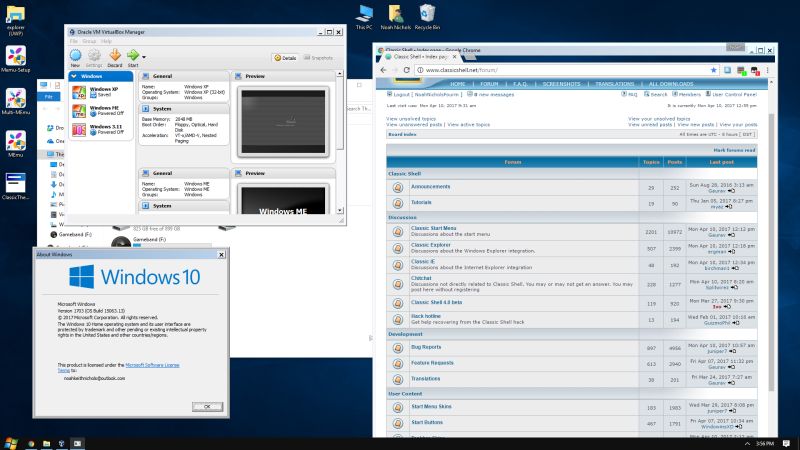800x450 pixels.
Task: Reload the Classic Shell forum page
Action: (x=406, y=70)
